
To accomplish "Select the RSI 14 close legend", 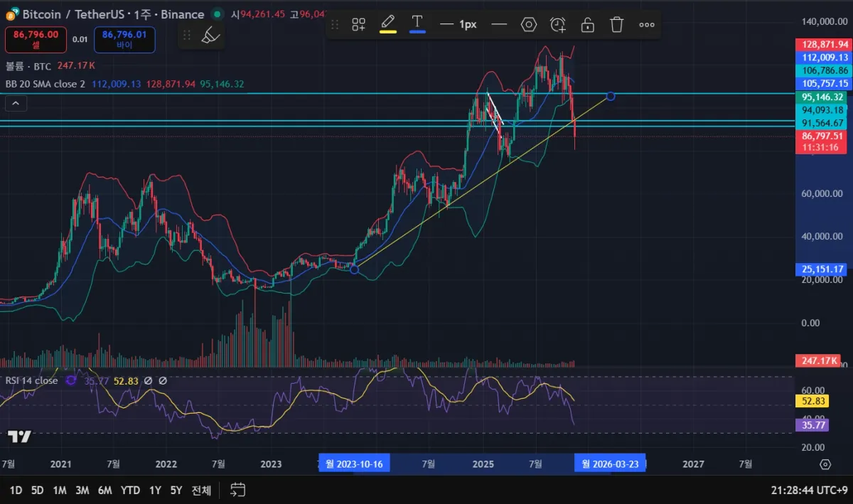I will coord(32,380).
